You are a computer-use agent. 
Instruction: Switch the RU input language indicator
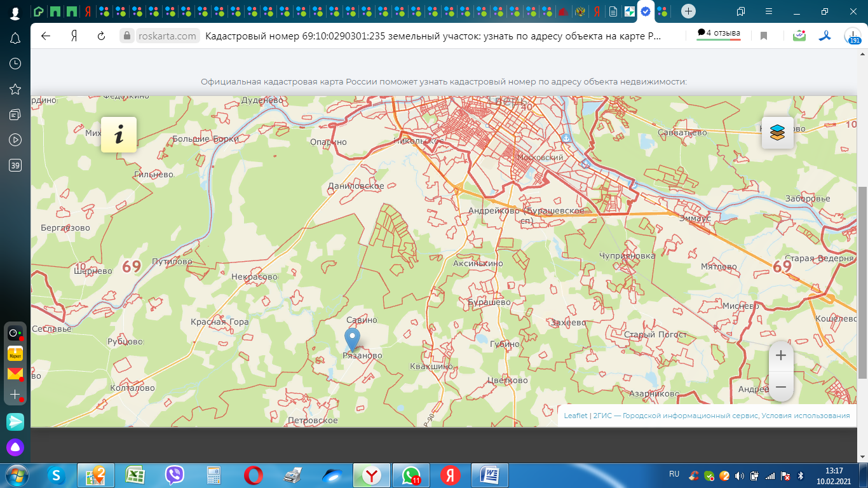pos(674,474)
